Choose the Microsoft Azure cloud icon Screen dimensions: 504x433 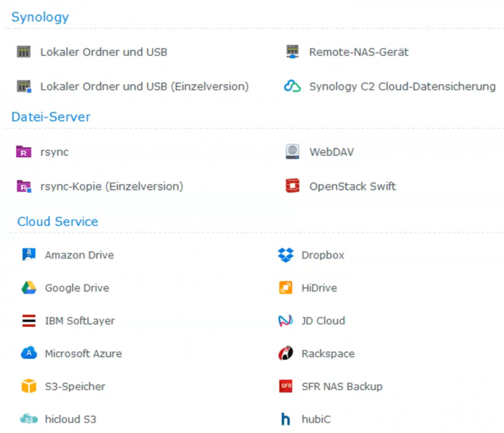(x=28, y=353)
